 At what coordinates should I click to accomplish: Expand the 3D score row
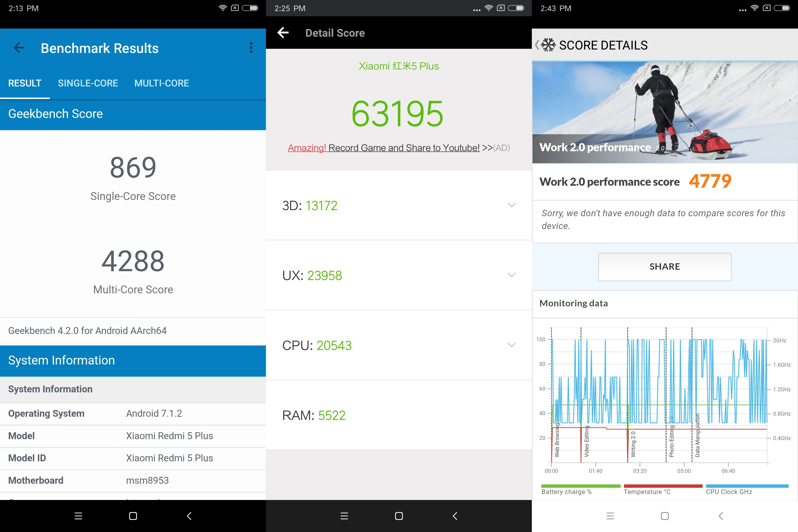pos(399,205)
